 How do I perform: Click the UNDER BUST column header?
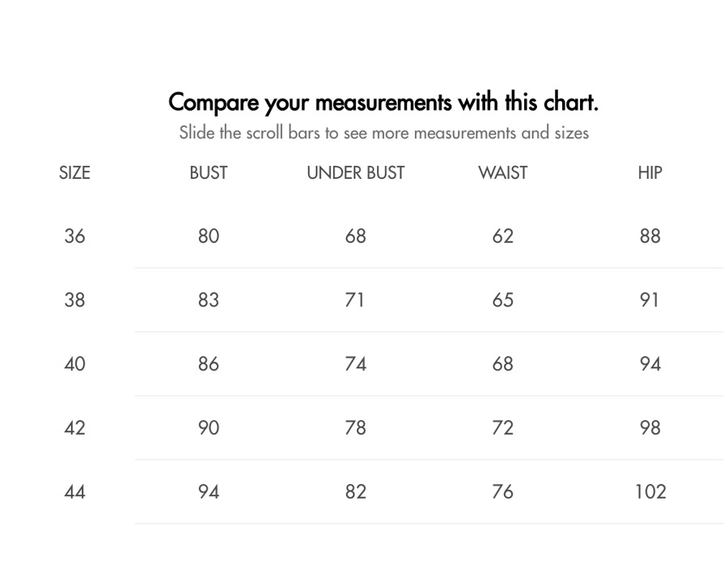(x=356, y=173)
